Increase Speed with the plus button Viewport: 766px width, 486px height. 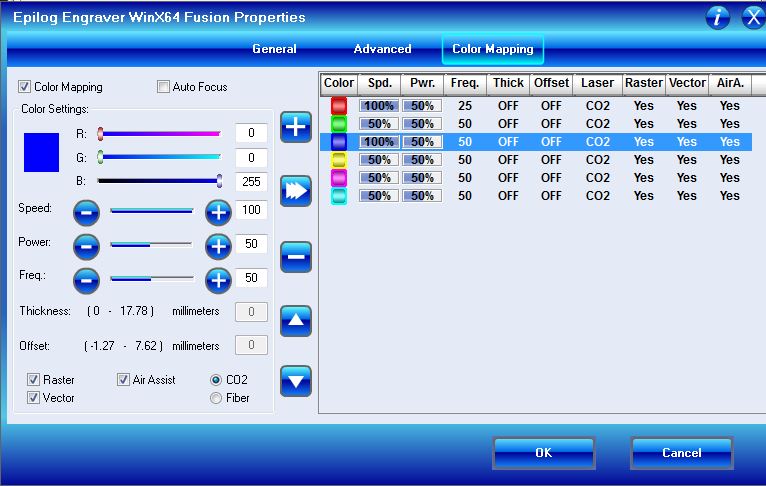(218, 212)
